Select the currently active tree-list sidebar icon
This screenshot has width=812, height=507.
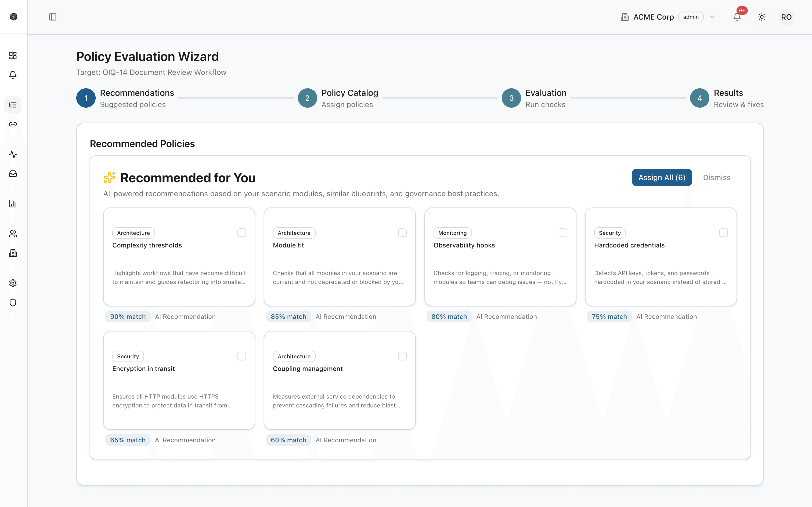point(13,105)
